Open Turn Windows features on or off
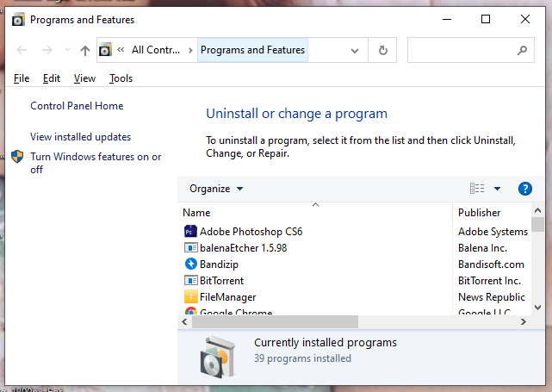Viewport: 552px width, 392px height. [96, 163]
